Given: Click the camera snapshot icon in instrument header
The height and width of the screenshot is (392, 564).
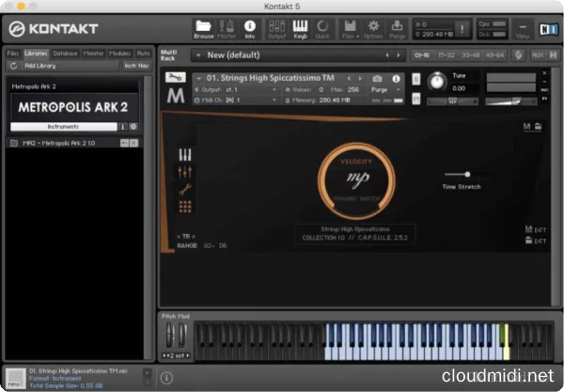Looking at the screenshot, I should click(377, 77).
